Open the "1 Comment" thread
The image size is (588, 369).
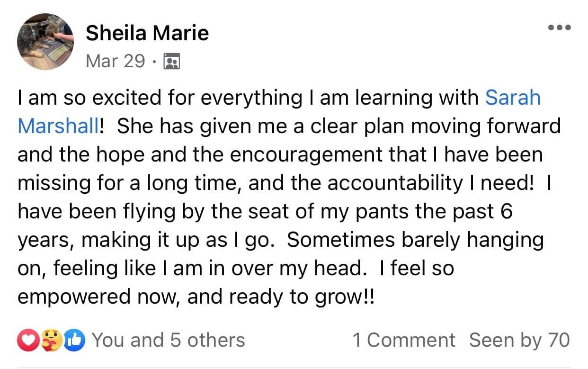(x=403, y=341)
